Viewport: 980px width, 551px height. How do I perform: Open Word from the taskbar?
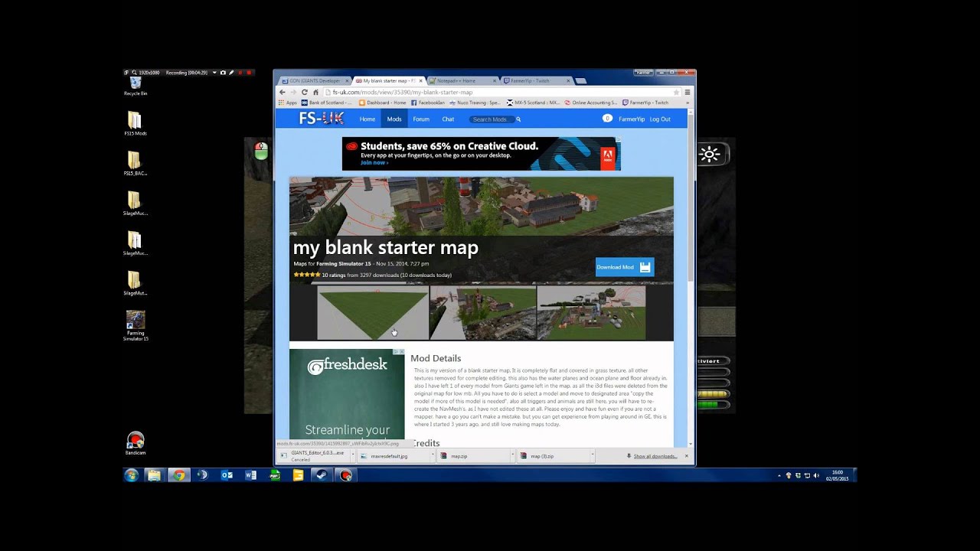[x=250, y=475]
